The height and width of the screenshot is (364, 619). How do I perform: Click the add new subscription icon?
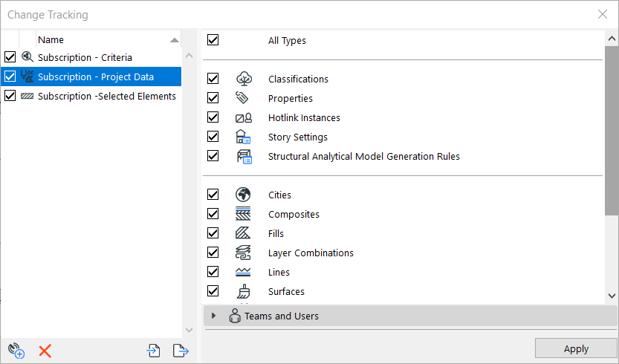[x=16, y=351]
